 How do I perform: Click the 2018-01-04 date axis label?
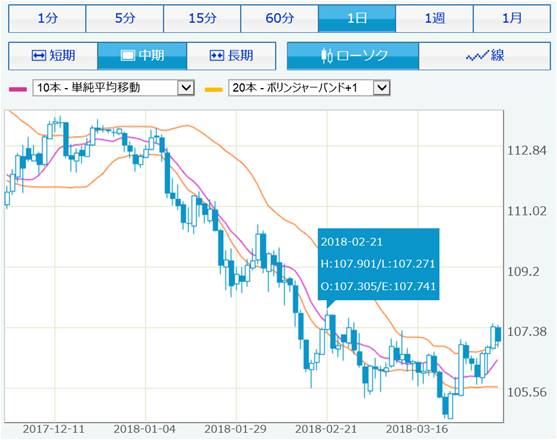point(144,429)
